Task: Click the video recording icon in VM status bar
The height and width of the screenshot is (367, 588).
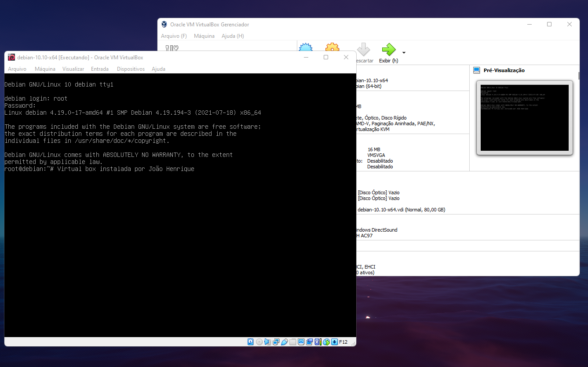Action: (x=310, y=342)
